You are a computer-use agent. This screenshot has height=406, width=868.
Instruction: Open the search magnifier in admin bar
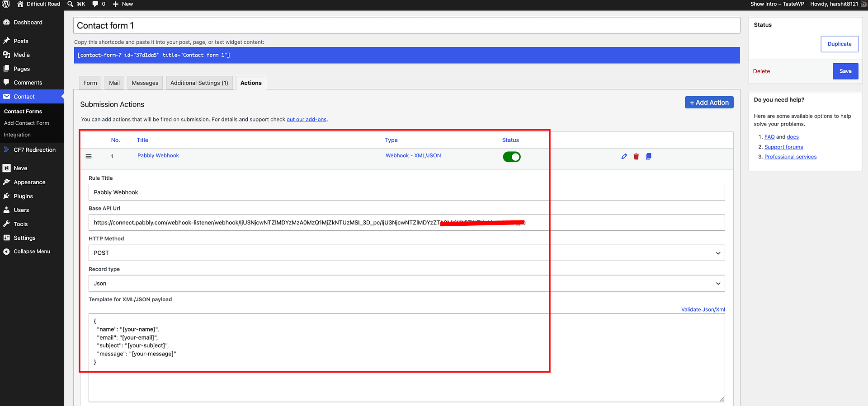pyautogui.click(x=71, y=4)
